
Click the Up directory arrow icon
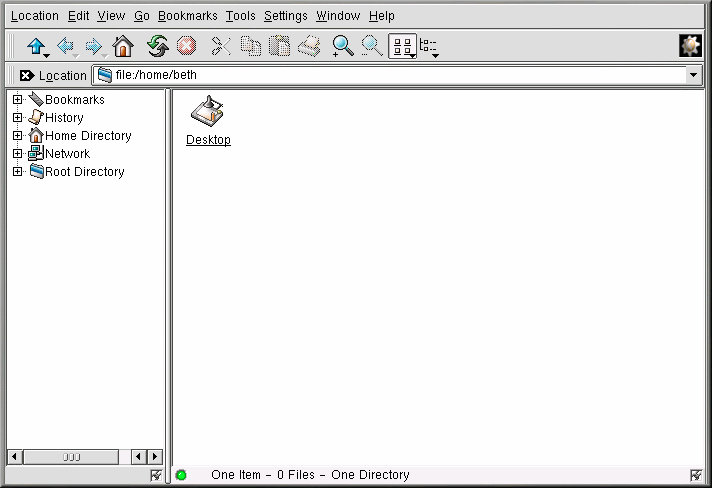[x=36, y=46]
